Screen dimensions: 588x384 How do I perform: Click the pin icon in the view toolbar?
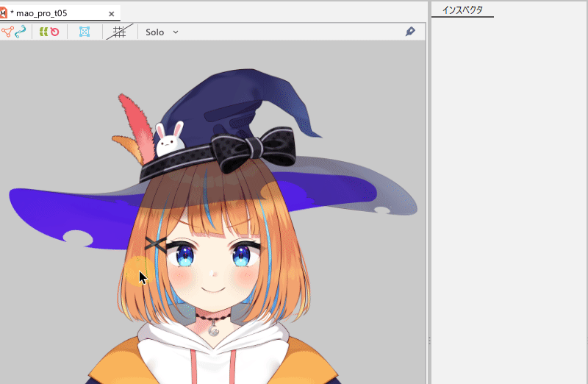(410, 32)
